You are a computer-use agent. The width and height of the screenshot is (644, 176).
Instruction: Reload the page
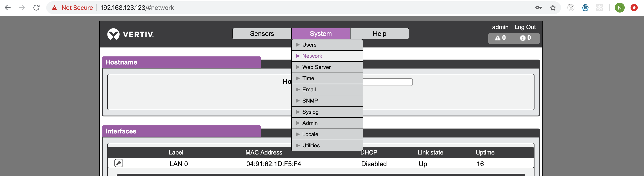point(37,8)
